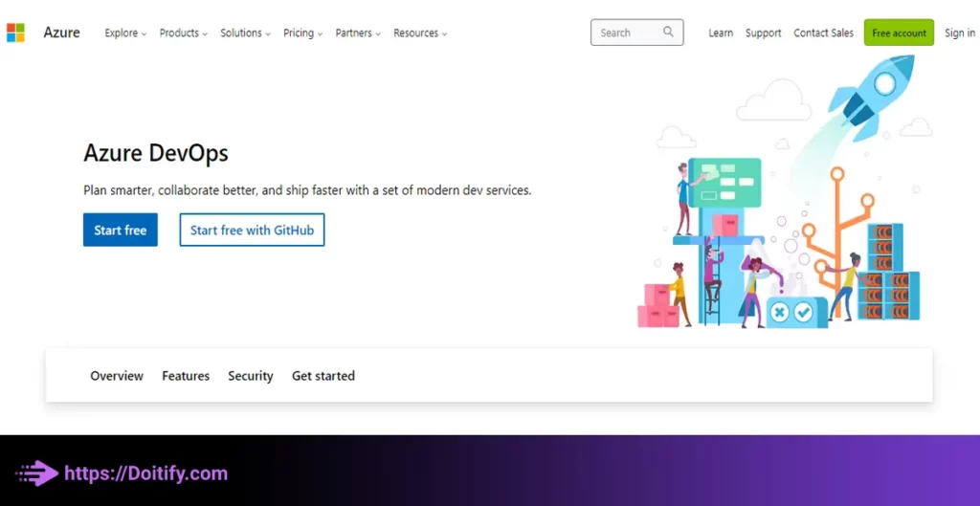Open the Learn link
The height and width of the screenshot is (506, 980).
pyautogui.click(x=721, y=33)
